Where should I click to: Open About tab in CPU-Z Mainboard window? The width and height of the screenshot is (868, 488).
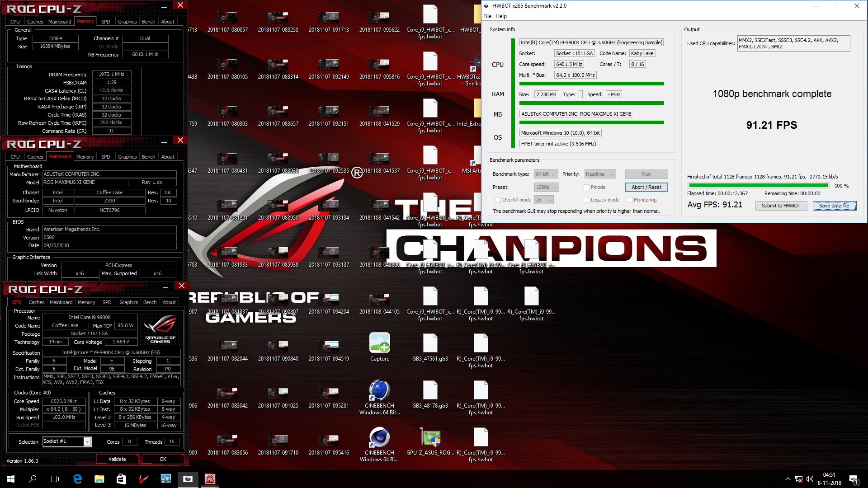click(168, 157)
